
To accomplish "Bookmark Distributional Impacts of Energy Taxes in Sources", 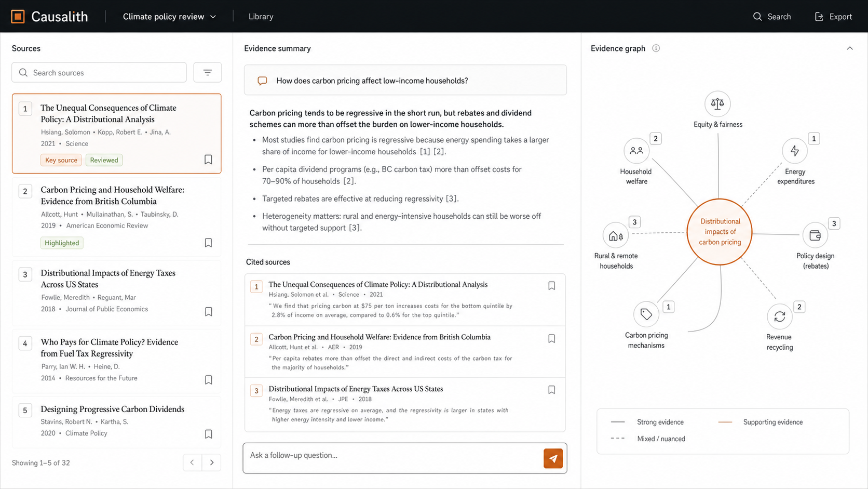I will pyautogui.click(x=208, y=312).
